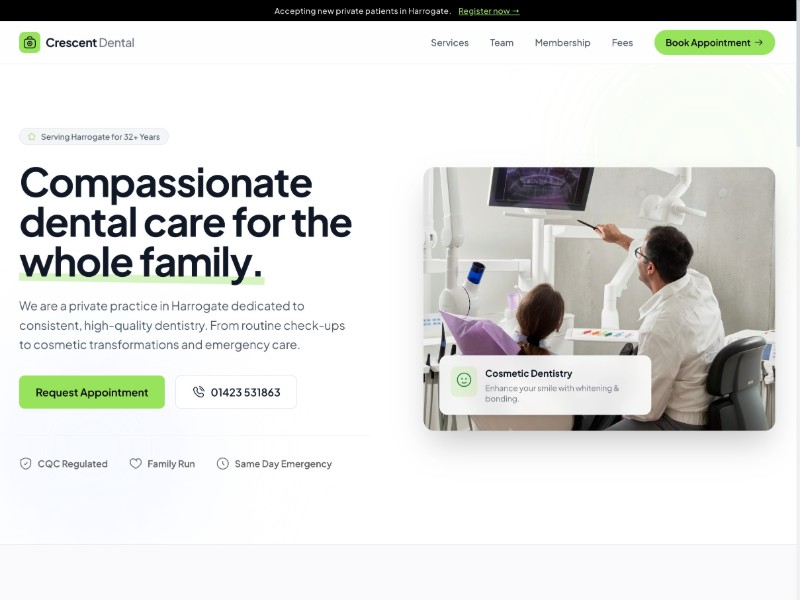The image size is (800, 600).
Task: Click the smiley icon on Cosmetic Dentistry card
Action: 464,381
